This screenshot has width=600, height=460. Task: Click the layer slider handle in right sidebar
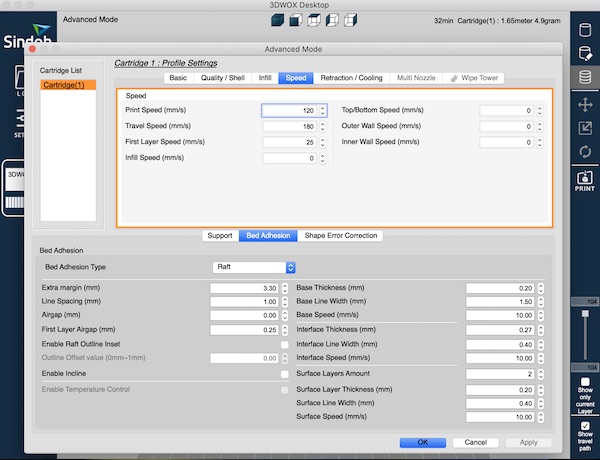click(585, 314)
